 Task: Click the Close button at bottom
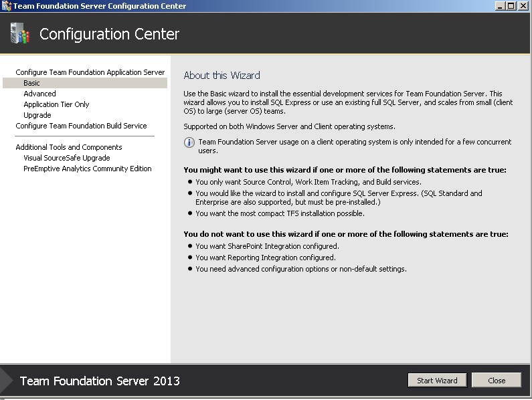(x=497, y=381)
